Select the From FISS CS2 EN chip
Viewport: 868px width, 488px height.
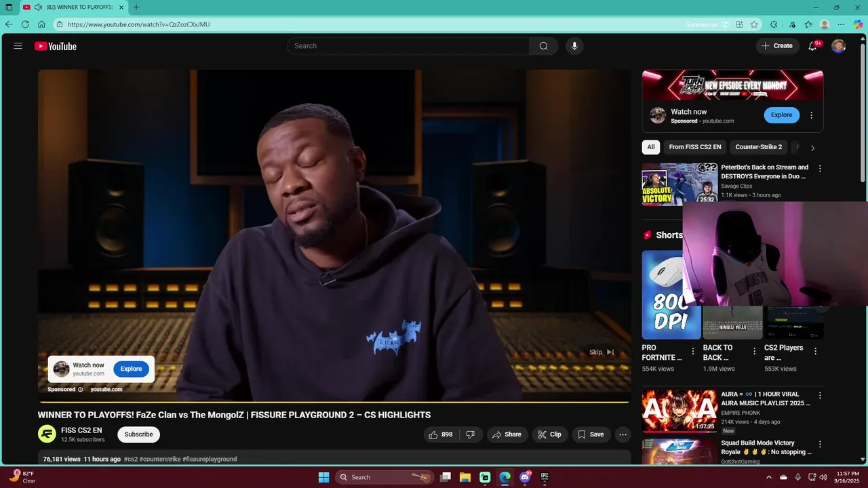point(695,147)
